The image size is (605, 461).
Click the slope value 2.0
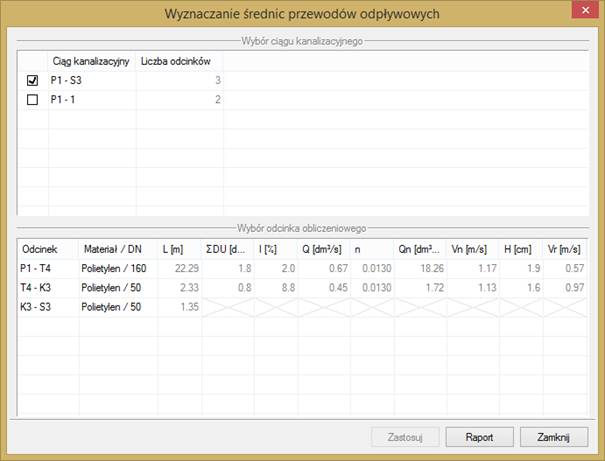(276, 268)
